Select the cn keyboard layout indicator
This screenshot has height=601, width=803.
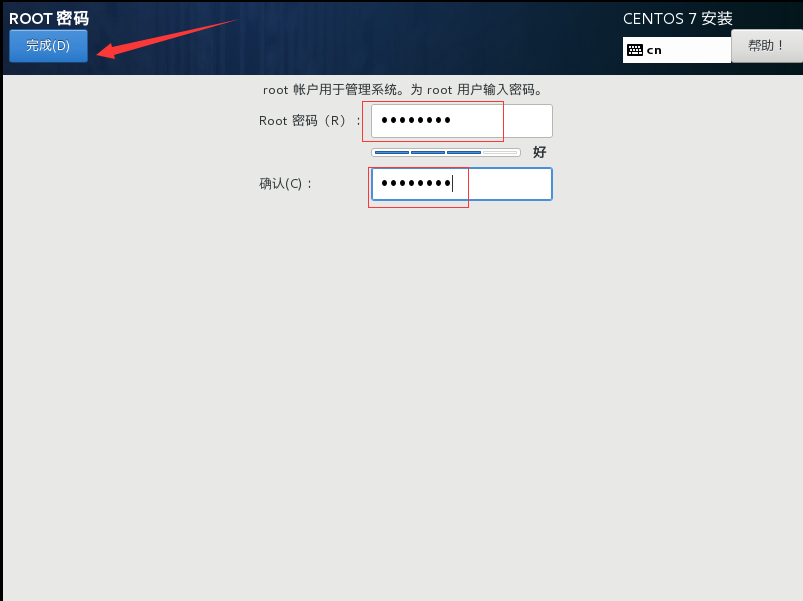tap(654, 50)
